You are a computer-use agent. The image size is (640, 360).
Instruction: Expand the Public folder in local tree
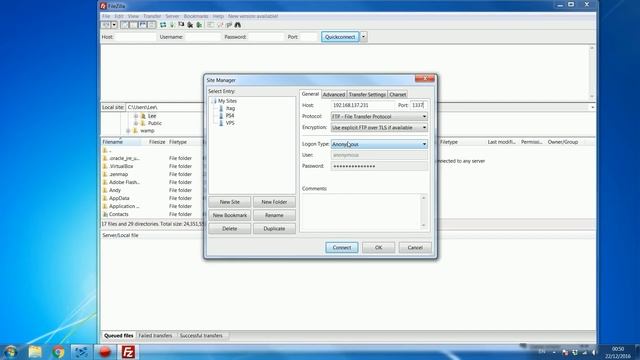[x=136, y=123]
